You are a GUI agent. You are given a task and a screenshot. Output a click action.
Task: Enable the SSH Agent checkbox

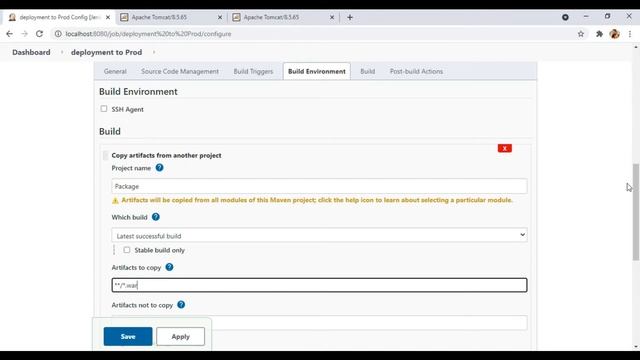pos(104,109)
